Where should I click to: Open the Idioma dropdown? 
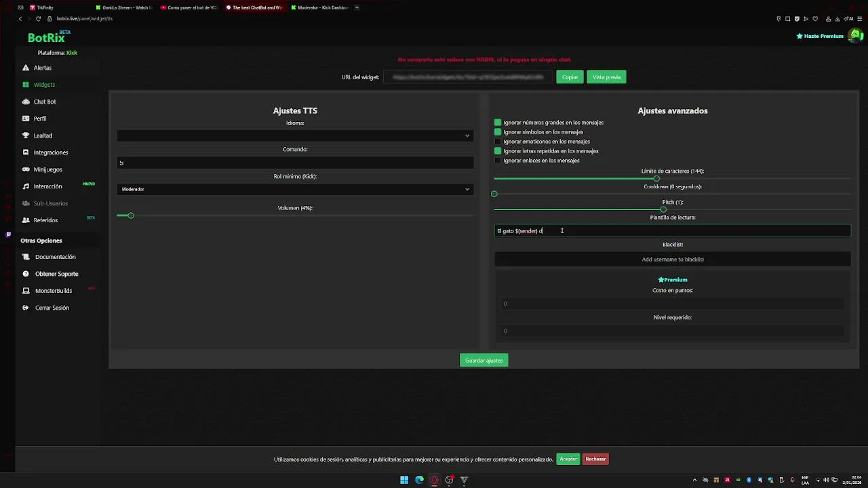point(295,136)
